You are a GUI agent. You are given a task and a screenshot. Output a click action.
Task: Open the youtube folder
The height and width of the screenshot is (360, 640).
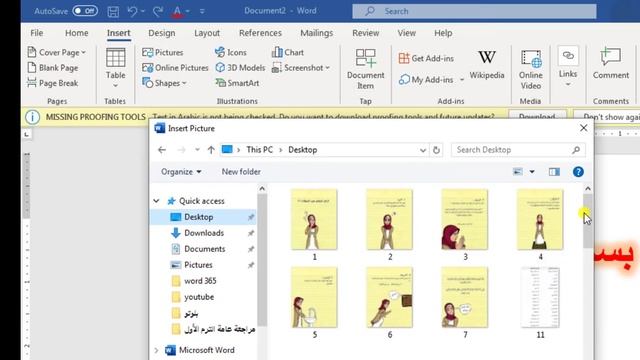point(198,297)
